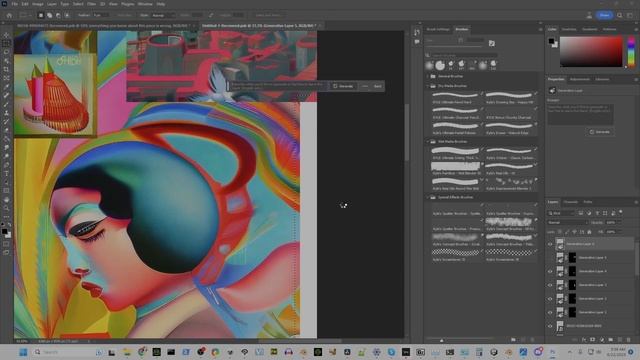Open the File menu
The height and width of the screenshot is (360, 640).
[x=14, y=4]
